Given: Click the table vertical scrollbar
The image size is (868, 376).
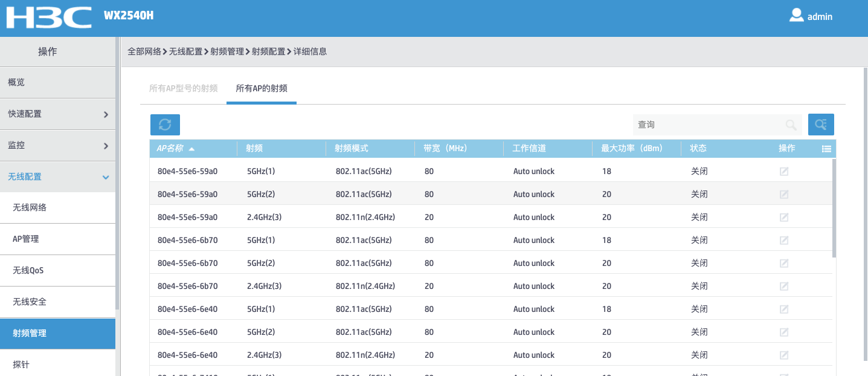Looking at the screenshot, I should 834,209.
